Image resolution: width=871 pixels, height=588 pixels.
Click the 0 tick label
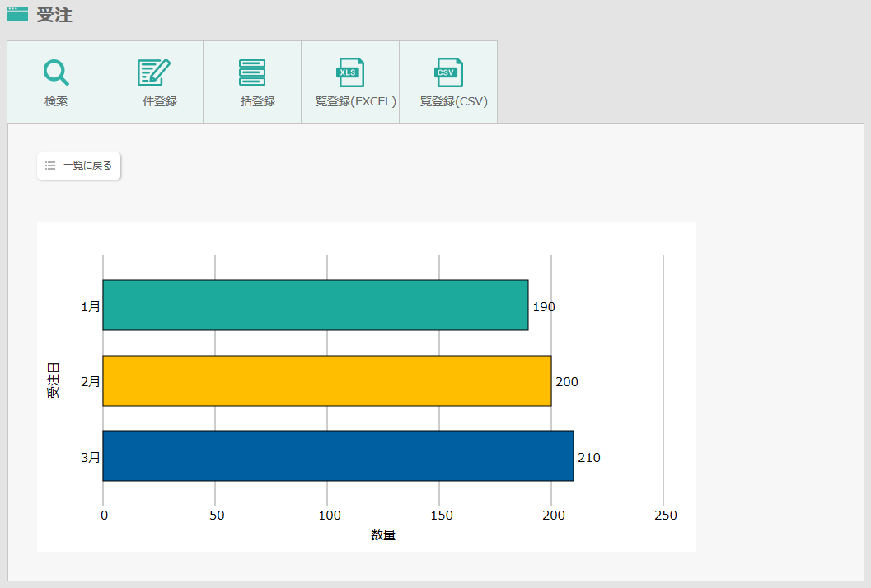105,516
